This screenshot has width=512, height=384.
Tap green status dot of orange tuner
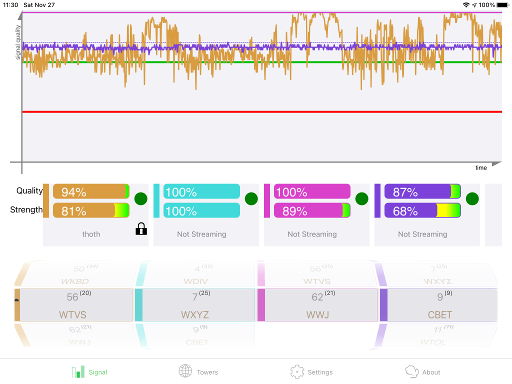click(141, 199)
